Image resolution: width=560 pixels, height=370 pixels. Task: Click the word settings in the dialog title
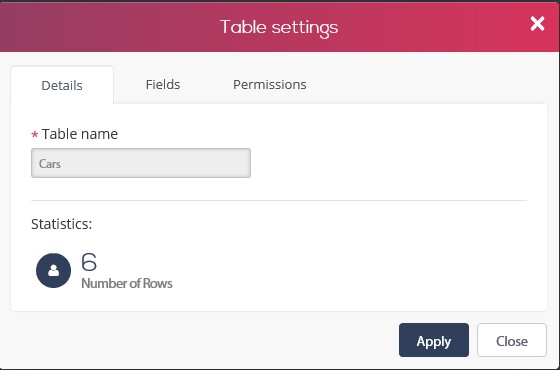pos(305,28)
